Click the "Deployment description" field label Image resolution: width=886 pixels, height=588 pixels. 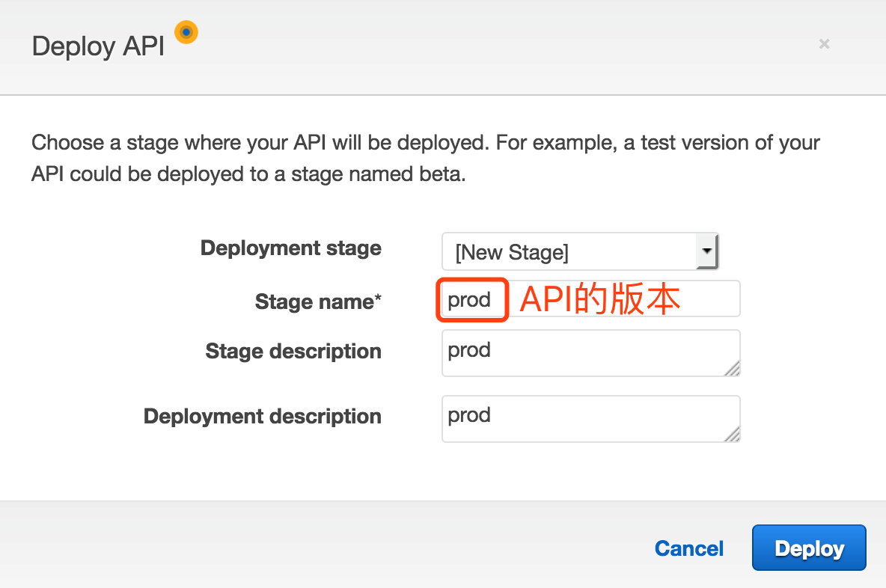click(x=262, y=416)
